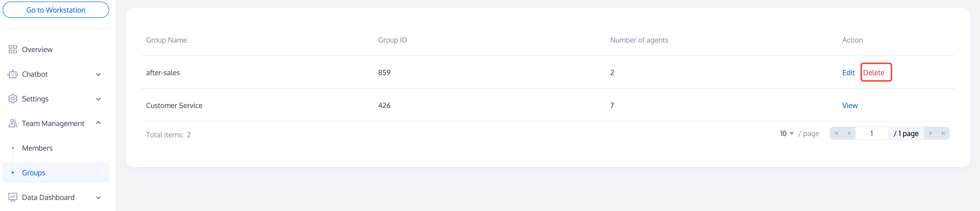
Task: Expand the Data Dashboard chevron
Action: click(98, 198)
